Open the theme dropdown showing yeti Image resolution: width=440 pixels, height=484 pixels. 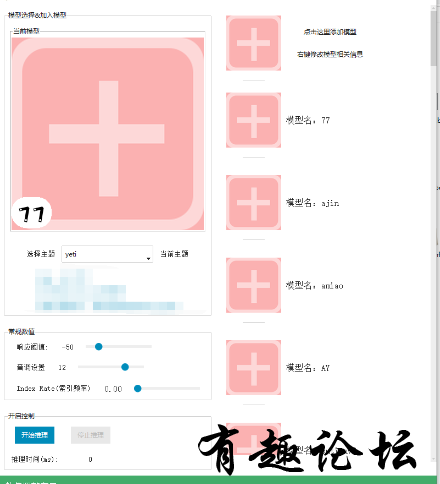[x=107, y=254]
